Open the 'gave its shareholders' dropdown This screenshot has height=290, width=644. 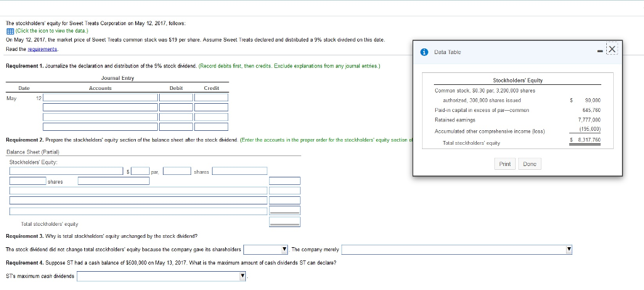pos(265,249)
